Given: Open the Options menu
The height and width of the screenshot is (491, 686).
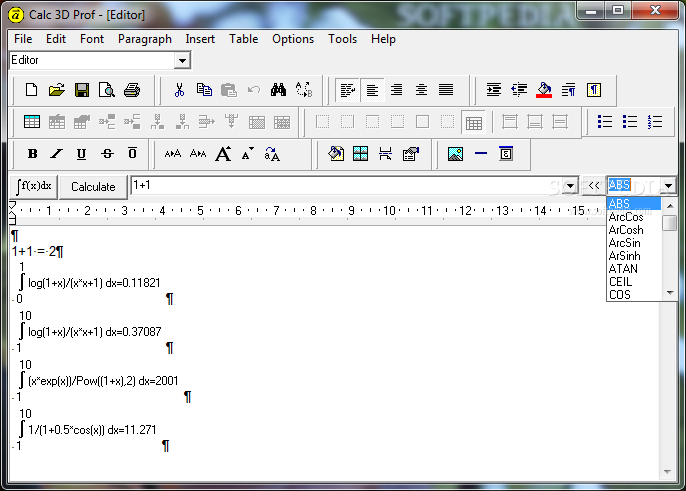Looking at the screenshot, I should coord(293,39).
